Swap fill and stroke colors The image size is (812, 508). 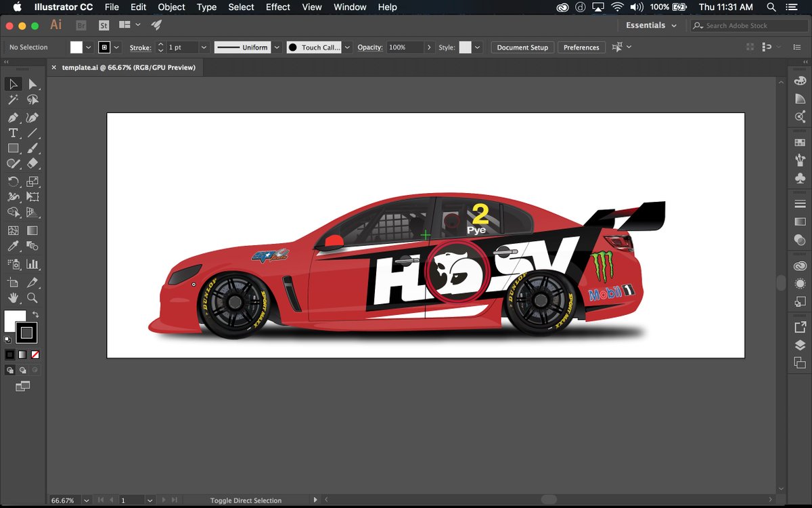pos(35,315)
